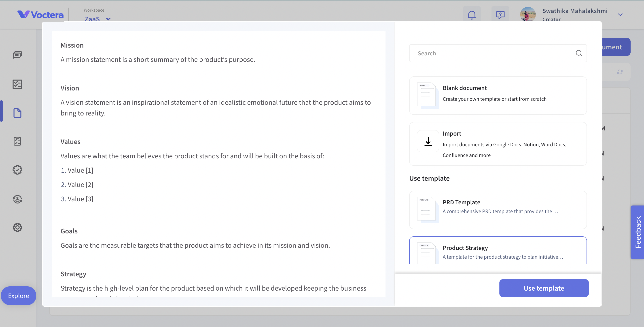Click the Use template section heading
This screenshot has width=644, height=327.
[x=429, y=178]
